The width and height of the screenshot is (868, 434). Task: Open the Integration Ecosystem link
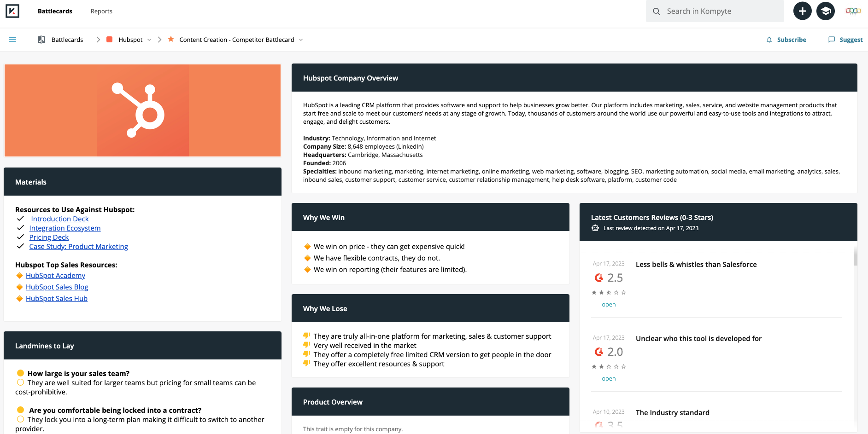click(65, 228)
